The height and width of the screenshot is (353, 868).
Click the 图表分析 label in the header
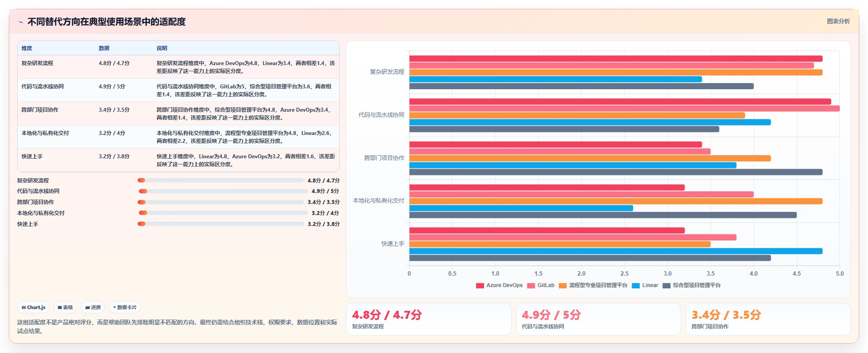tap(838, 21)
